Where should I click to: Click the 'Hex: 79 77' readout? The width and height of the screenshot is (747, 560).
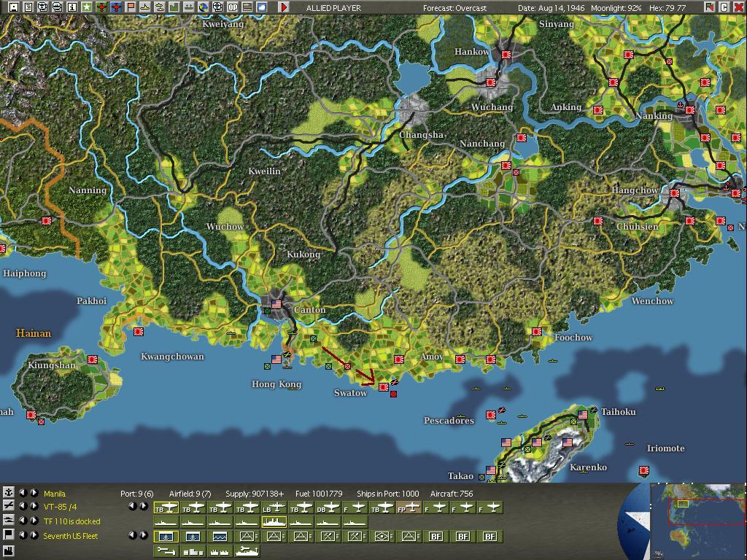tap(667, 8)
